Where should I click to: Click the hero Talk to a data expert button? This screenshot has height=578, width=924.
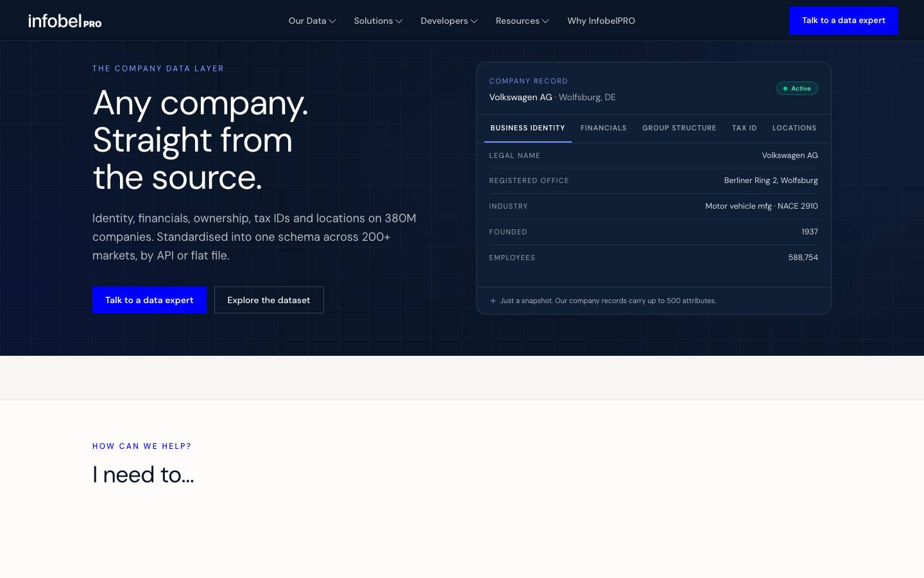point(150,300)
